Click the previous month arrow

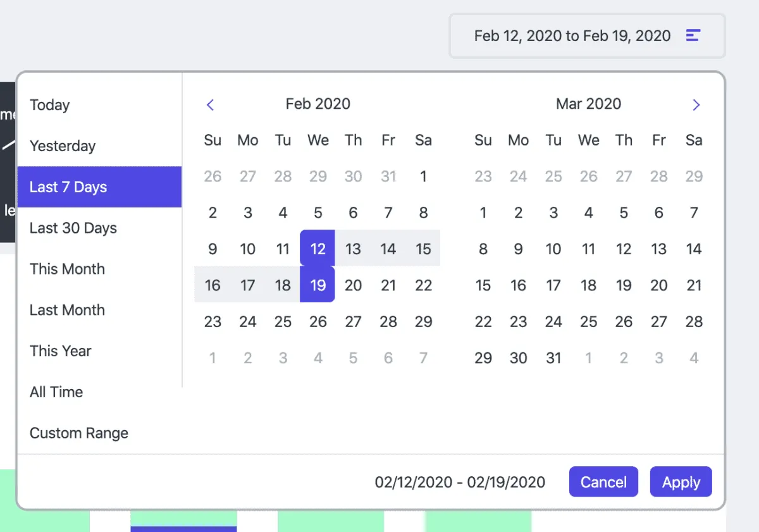tap(211, 105)
